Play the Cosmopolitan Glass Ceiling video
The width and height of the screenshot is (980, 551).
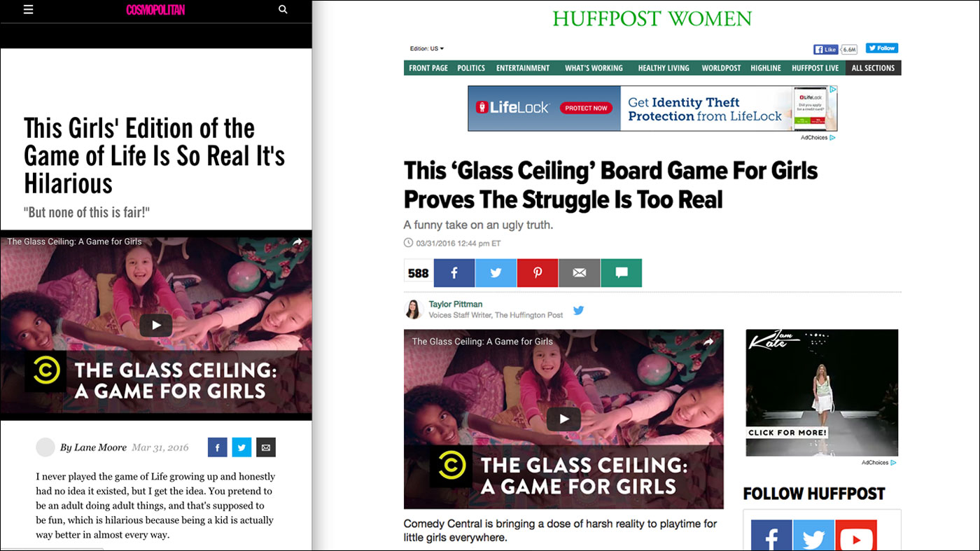[x=155, y=326]
